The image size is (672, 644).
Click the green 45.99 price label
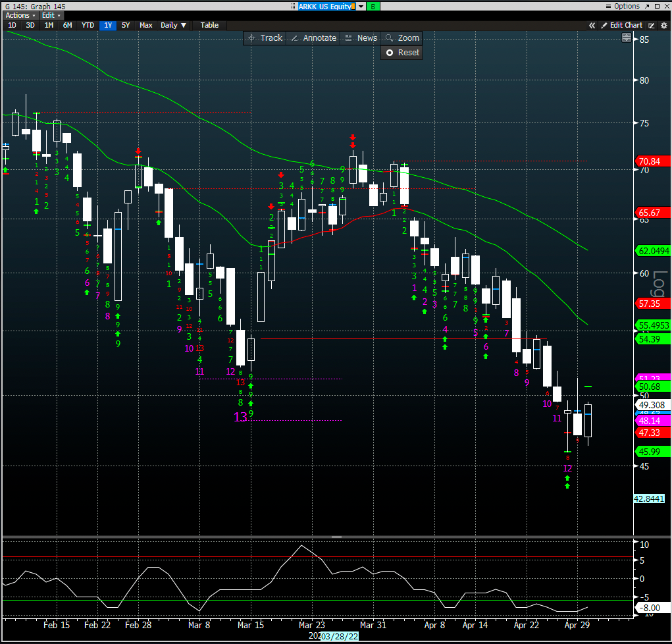click(x=652, y=452)
